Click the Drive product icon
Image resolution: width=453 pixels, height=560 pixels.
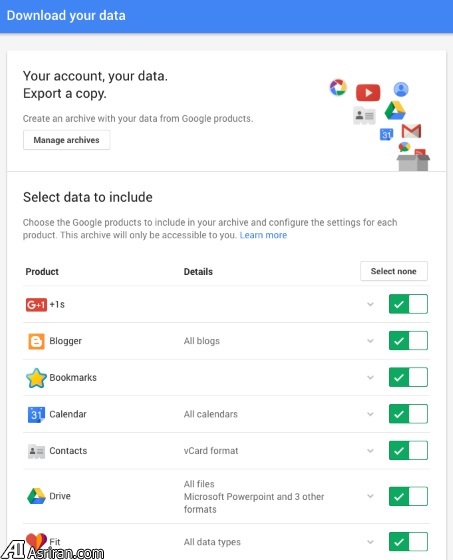pos(36,496)
